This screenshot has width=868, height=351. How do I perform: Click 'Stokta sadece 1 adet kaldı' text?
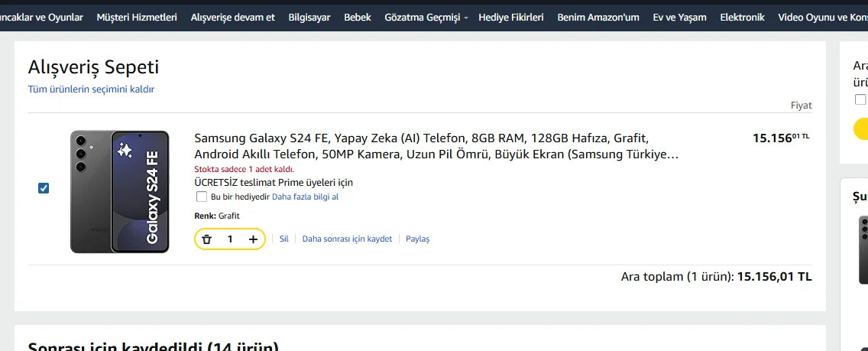coord(245,170)
